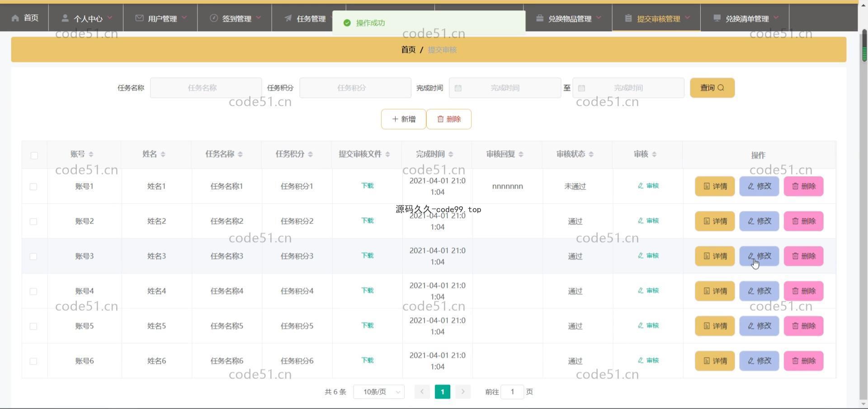The height and width of the screenshot is (409, 868).
Task: Expand the 签到管理 menu chevron
Action: 259,18
